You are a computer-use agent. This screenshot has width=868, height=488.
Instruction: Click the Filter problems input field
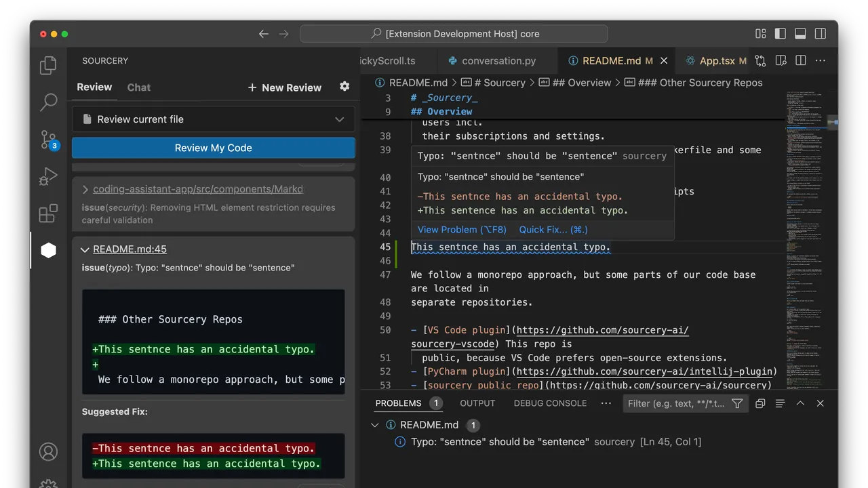pyautogui.click(x=675, y=403)
